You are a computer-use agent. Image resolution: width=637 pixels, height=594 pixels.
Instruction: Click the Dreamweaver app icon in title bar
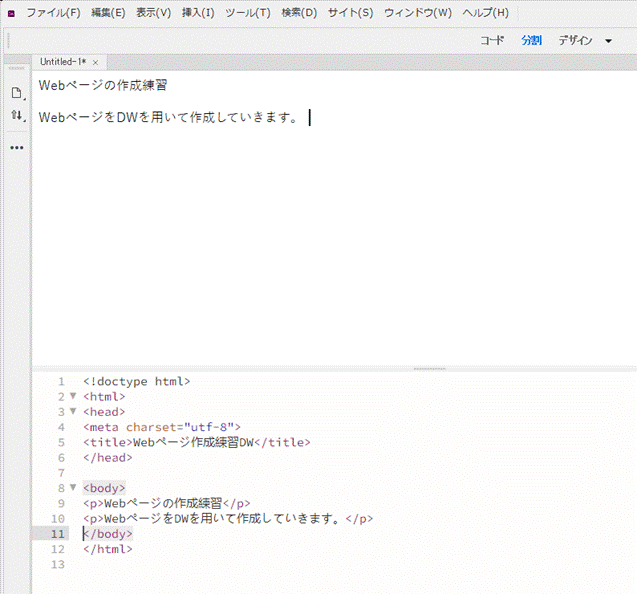[11, 13]
